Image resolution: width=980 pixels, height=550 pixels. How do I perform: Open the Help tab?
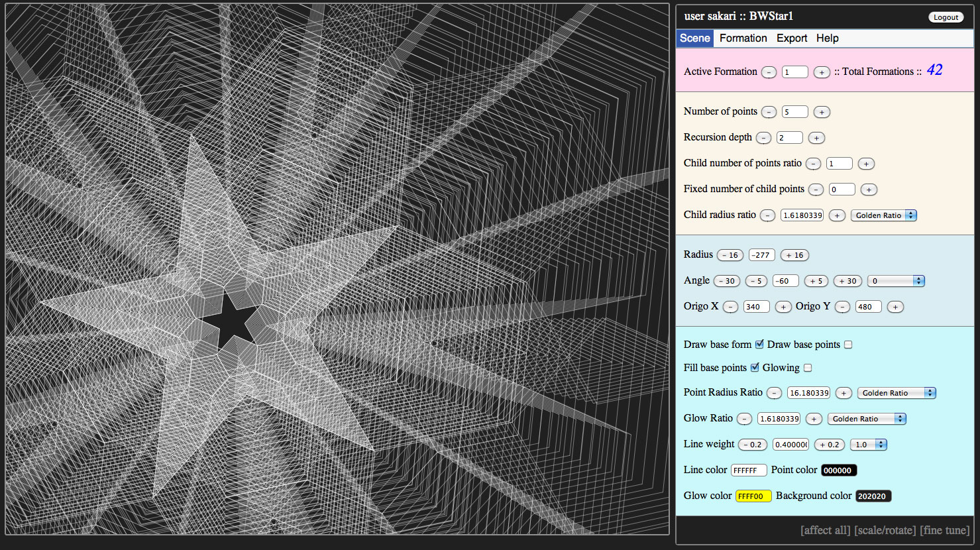[x=828, y=38]
